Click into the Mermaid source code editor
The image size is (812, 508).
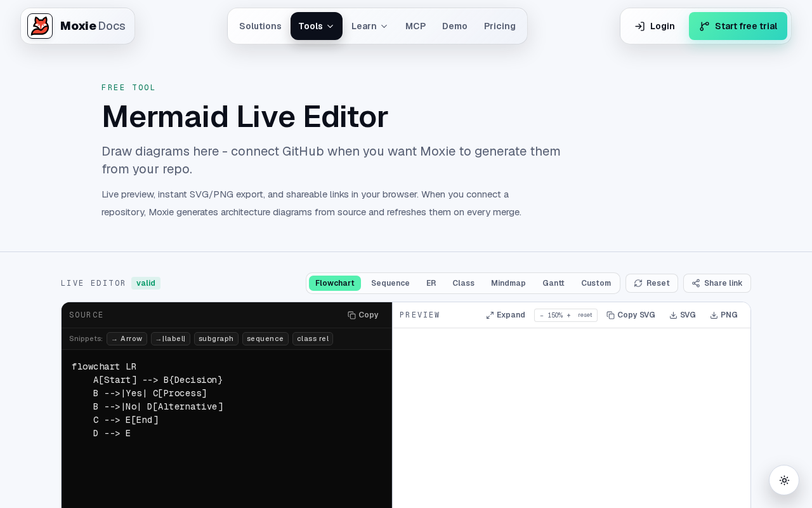(x=226, y=429)
